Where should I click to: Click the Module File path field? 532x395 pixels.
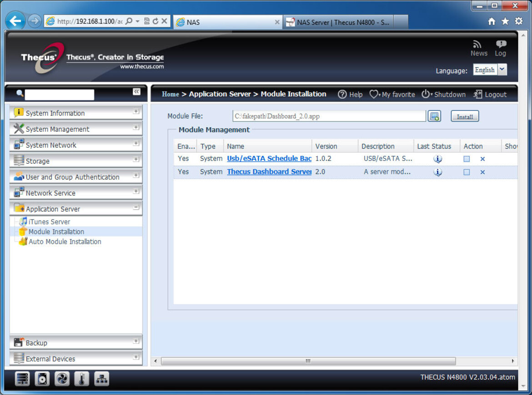[329, 116]
